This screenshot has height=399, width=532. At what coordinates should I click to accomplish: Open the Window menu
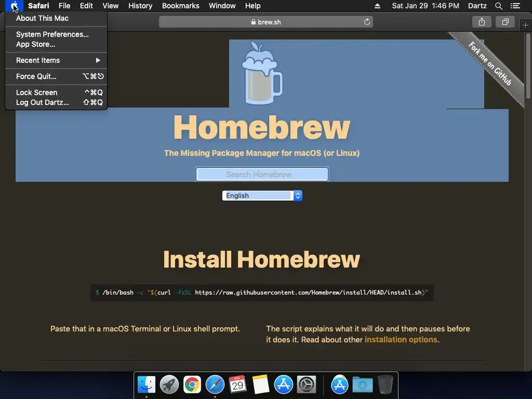pyautogui.click(x=222, y=6)
